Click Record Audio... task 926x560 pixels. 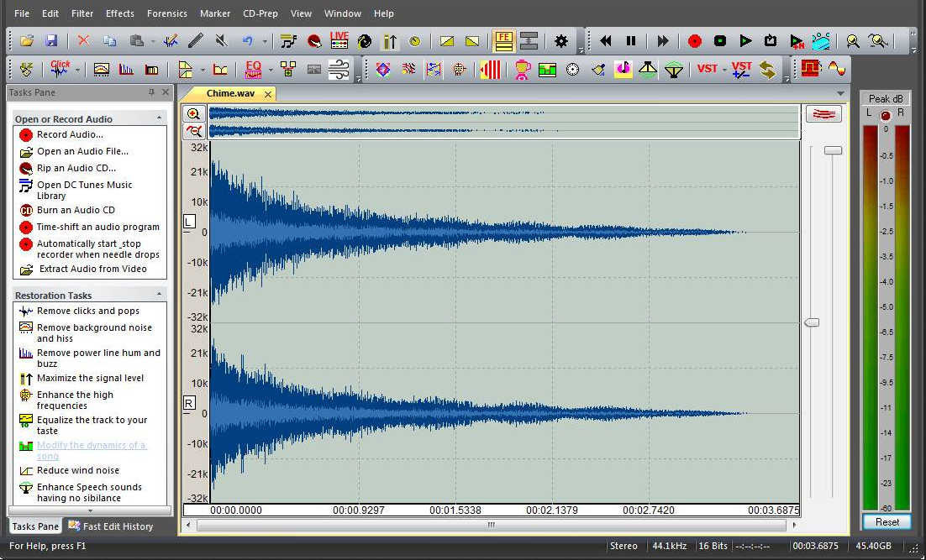(x=70, y=134)
